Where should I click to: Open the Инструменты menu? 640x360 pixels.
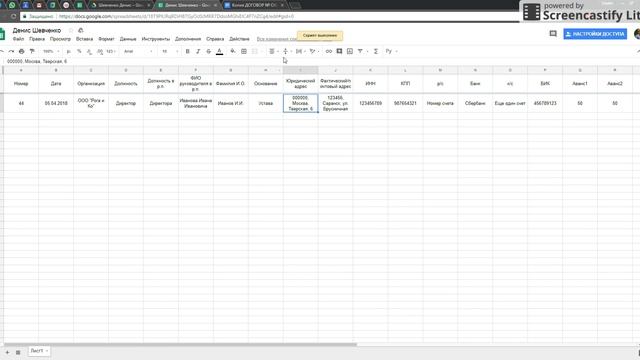[156, 39]
